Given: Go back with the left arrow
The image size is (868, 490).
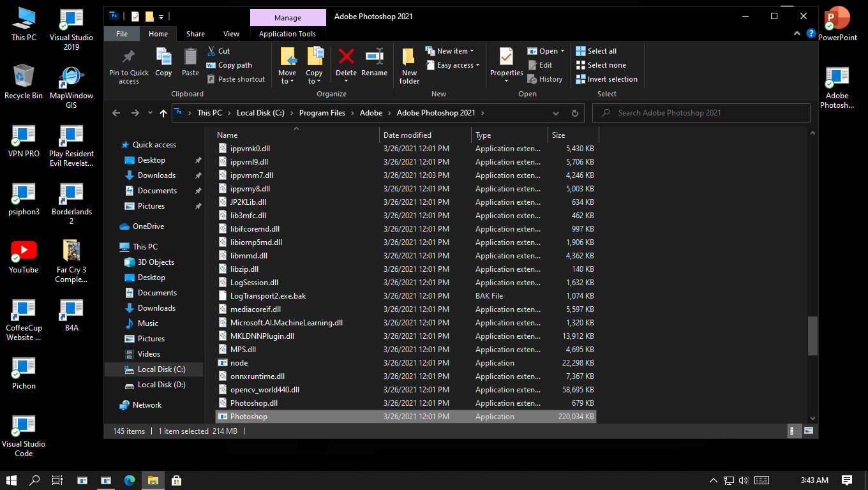Looking at the screenshot, I should (x=116, y=113).
